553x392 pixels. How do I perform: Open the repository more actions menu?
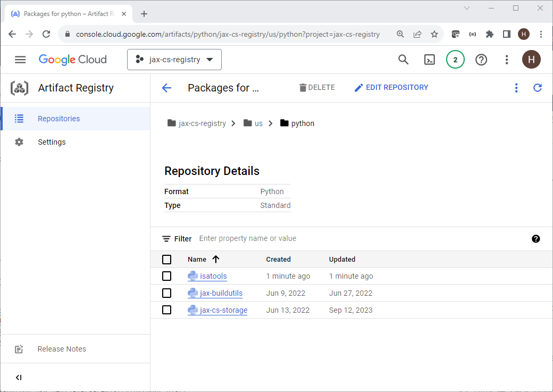[x=516, y=88]
